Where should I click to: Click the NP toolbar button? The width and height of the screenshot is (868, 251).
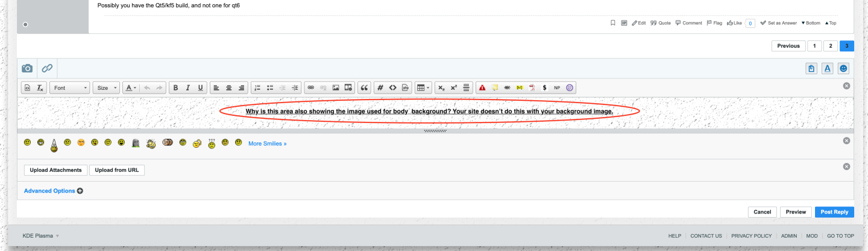click(x=557, y=87)
